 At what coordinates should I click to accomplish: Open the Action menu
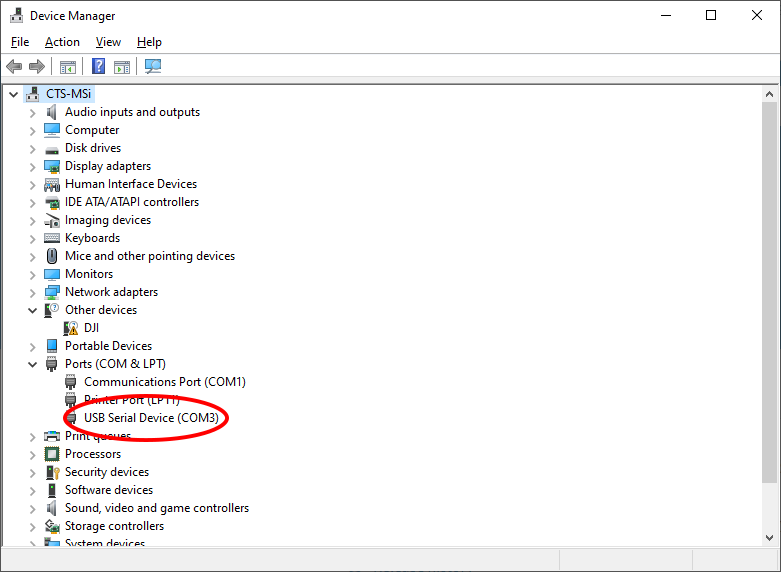[x=62, y=42]
